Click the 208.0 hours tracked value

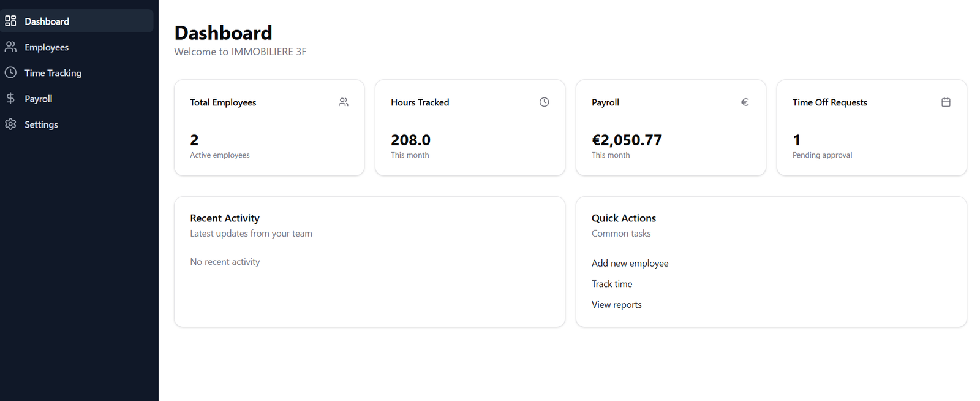click(410, 140)
